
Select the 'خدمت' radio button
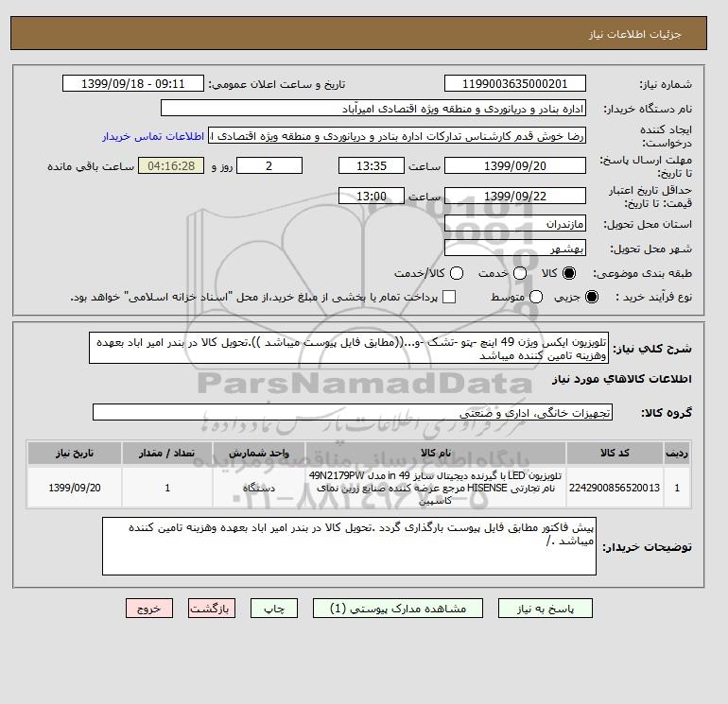click(x=520, y=273)
